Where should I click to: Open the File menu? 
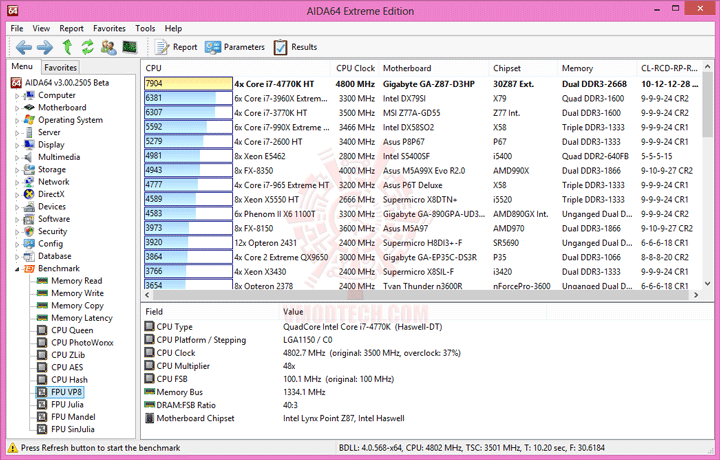[17, 28]
